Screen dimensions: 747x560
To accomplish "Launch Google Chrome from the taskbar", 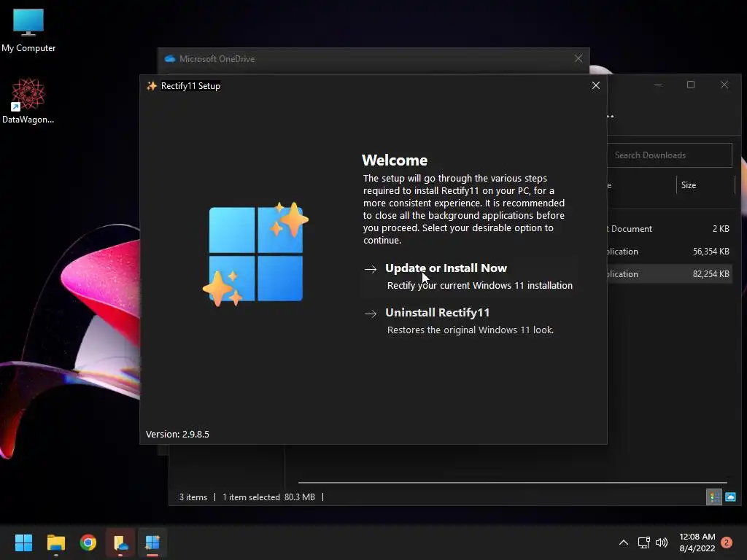I will coord(88,542).
